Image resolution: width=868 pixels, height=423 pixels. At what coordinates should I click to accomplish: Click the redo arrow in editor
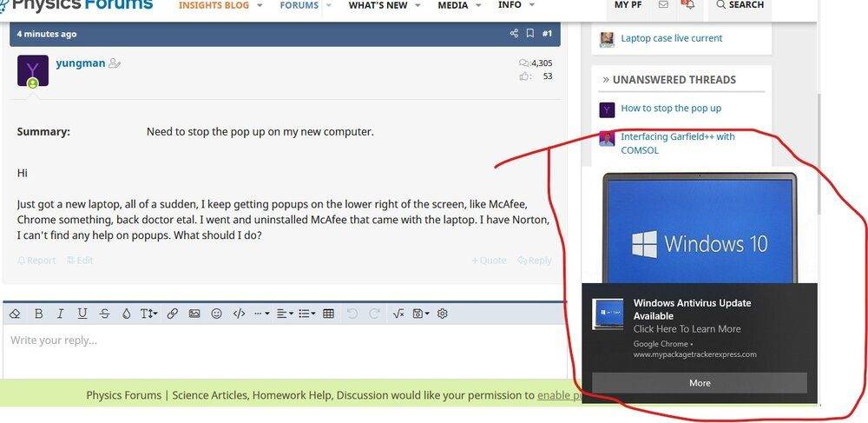point(373,314)
